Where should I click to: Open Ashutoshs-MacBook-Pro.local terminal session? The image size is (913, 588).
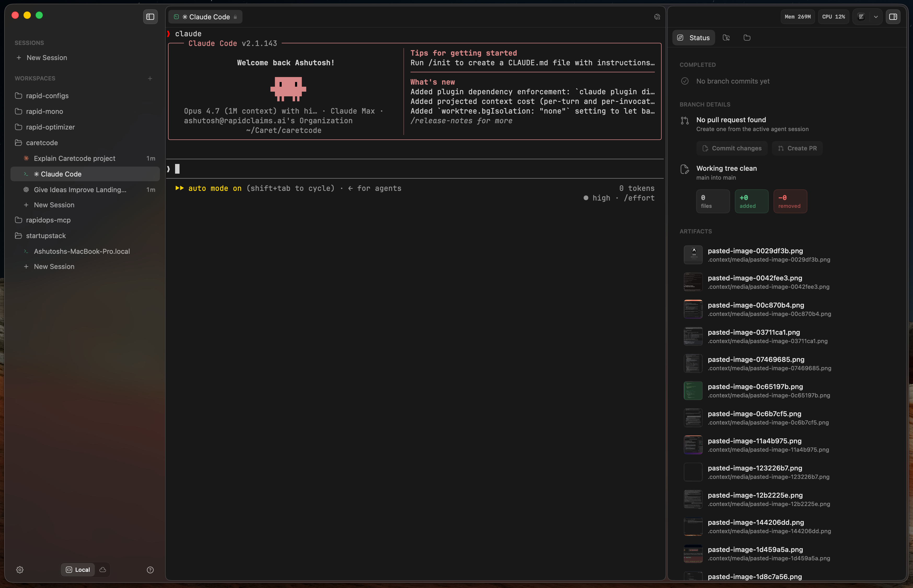pos(85,252)
